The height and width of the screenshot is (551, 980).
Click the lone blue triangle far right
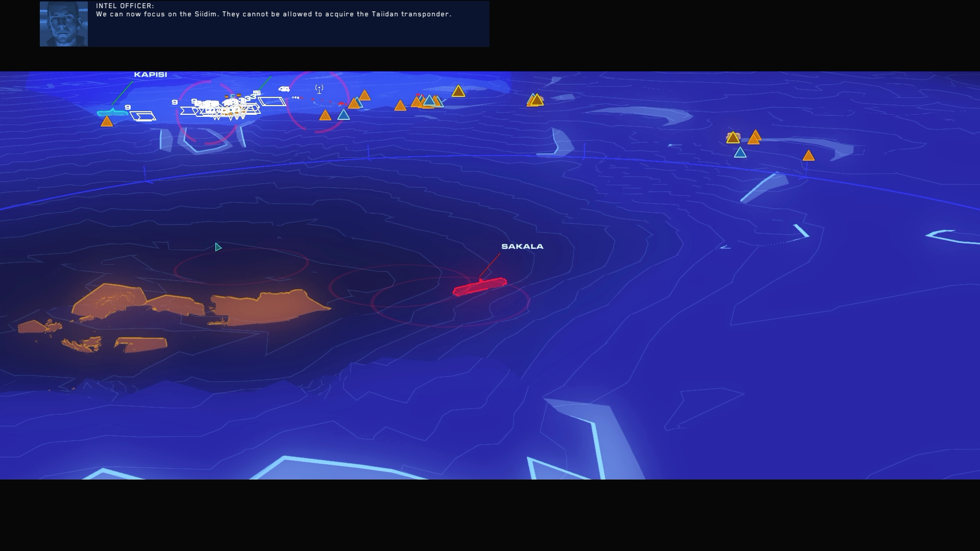click(740, 153)
